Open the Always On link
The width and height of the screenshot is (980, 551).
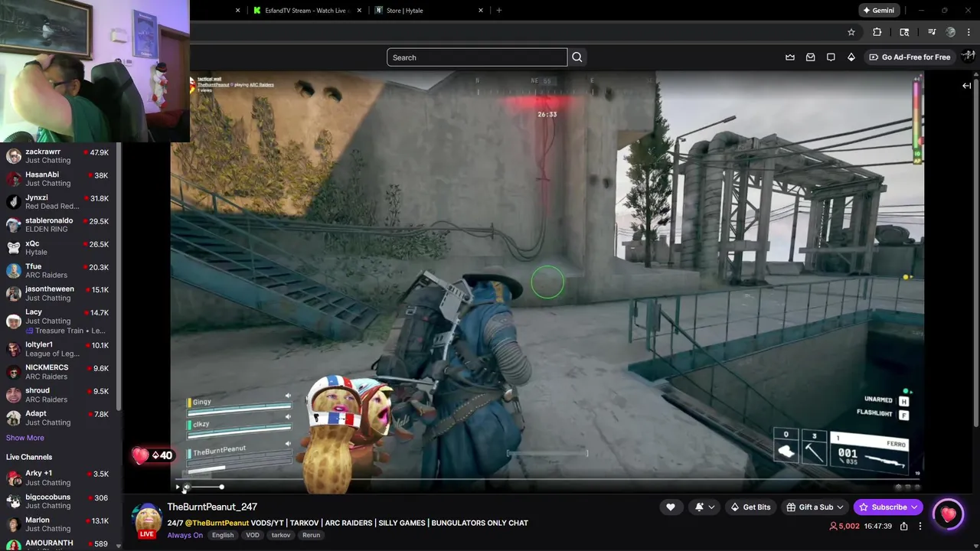click(185, 535)
